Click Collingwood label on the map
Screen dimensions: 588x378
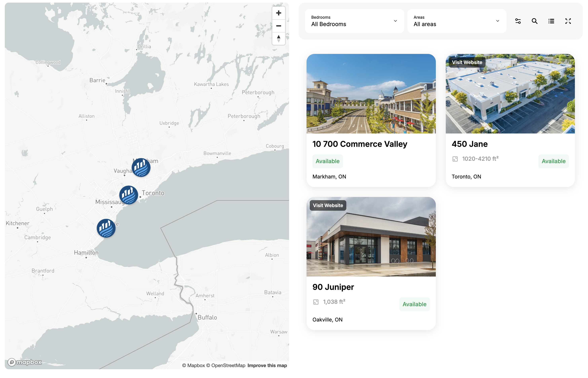coord(48,62)
